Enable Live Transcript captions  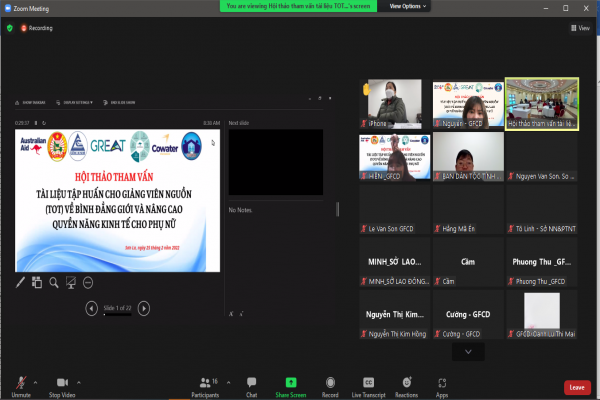pos(368,383)
